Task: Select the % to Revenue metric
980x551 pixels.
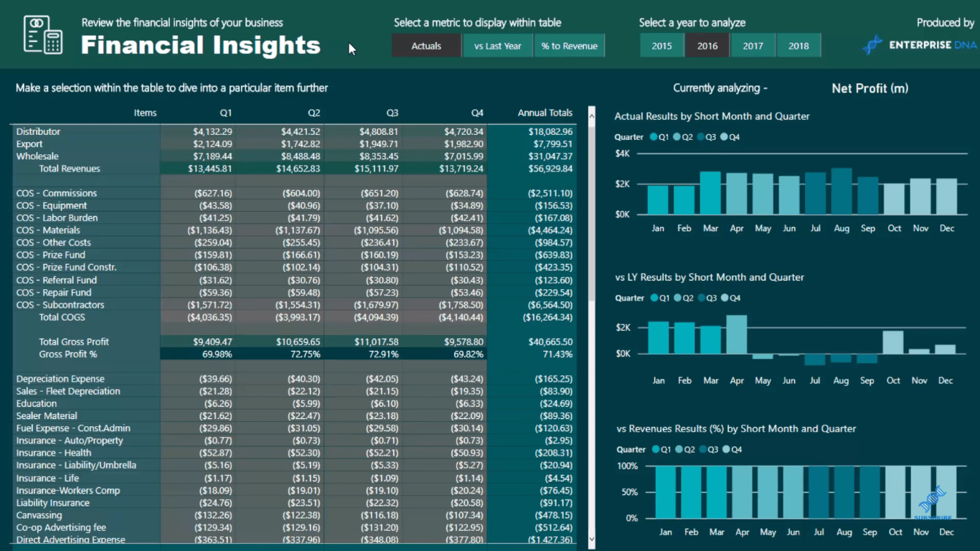Action: pos(570,46)
